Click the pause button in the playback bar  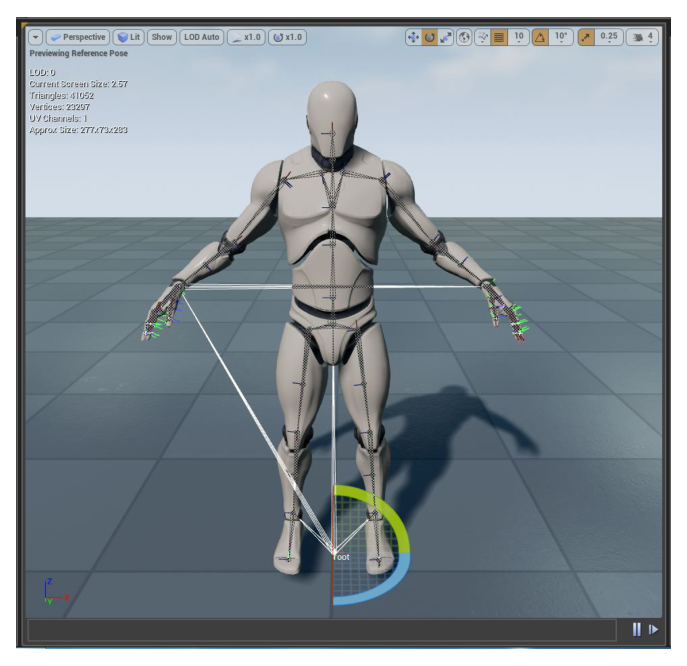pyautogui.click(x=637, y=630)
